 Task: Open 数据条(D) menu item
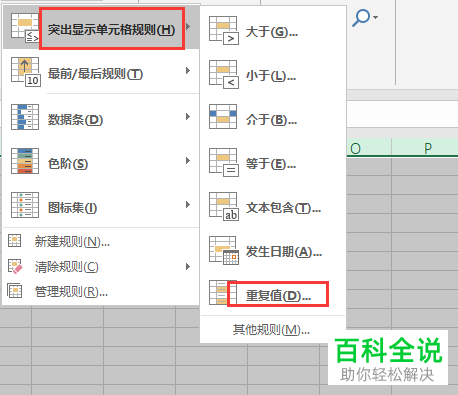[x=101, y=117]
